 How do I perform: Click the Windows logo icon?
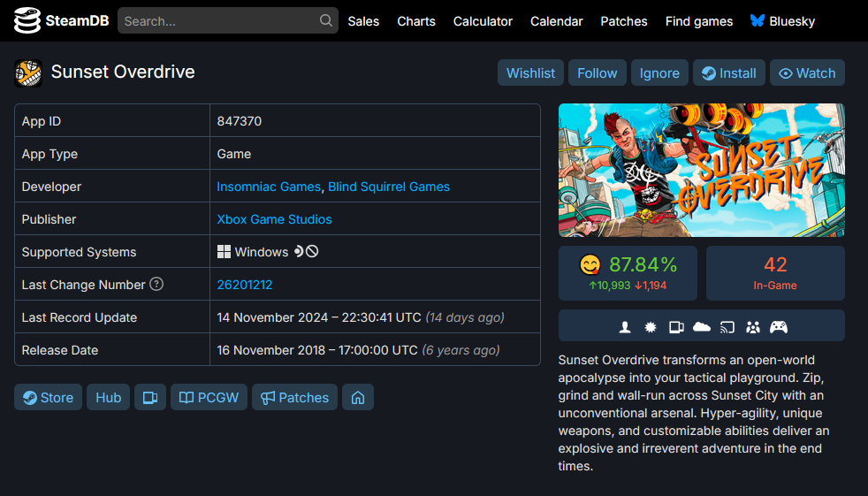224,252
